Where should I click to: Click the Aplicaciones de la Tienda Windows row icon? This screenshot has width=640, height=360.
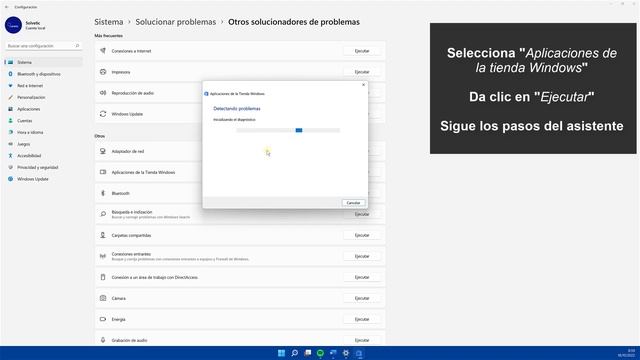click(103, 172)
